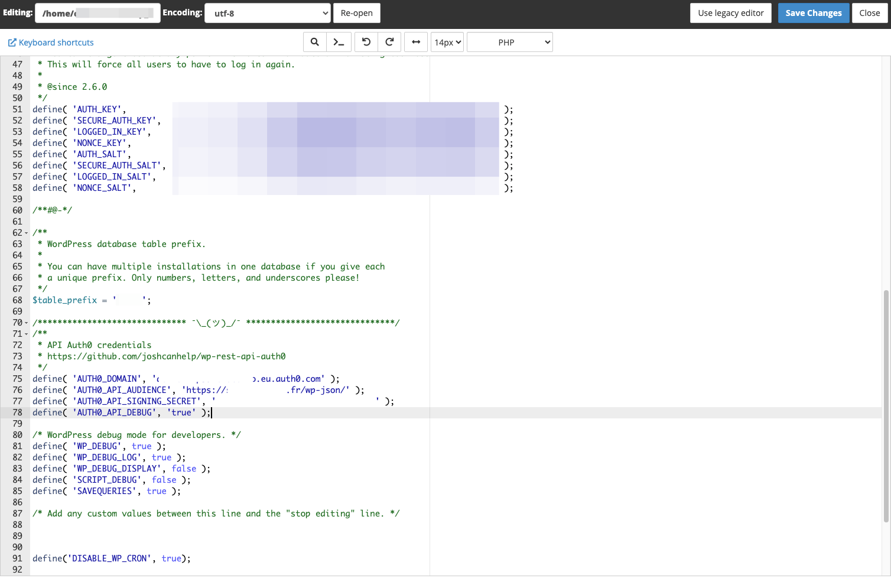Click the file path field
891x588 pixels.
(97, 13)
